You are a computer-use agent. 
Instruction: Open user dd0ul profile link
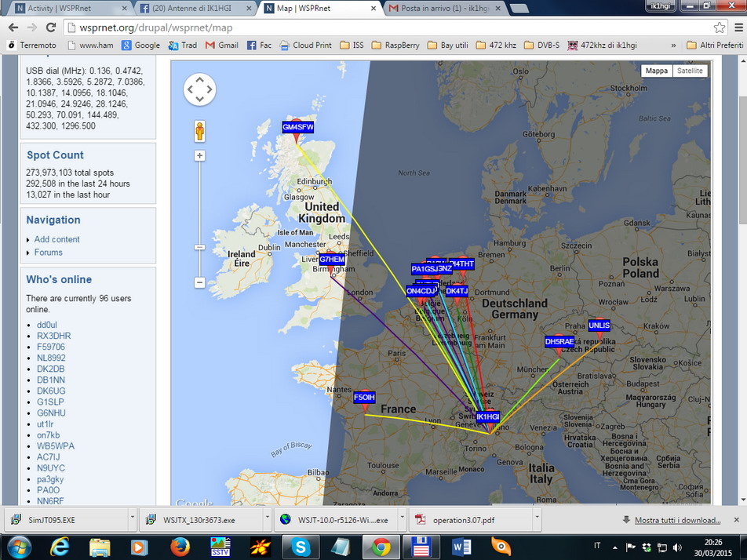(47, 325)
